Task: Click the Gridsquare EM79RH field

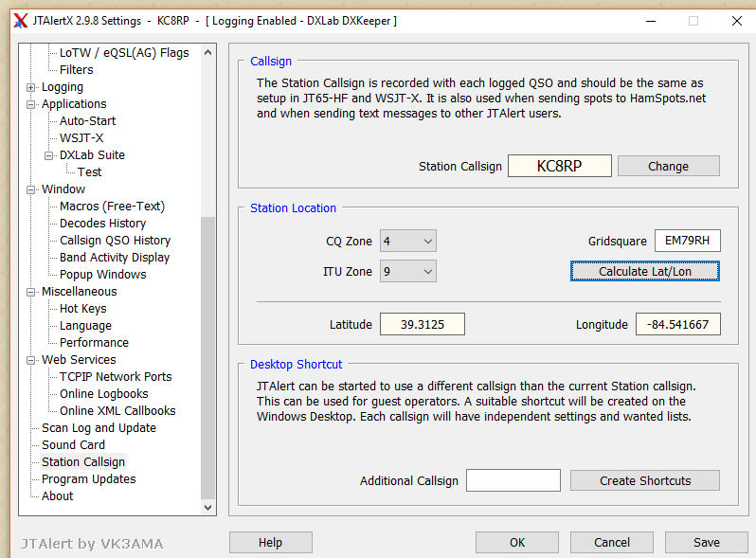Action: pyautogui.click(x=687, y=241)
